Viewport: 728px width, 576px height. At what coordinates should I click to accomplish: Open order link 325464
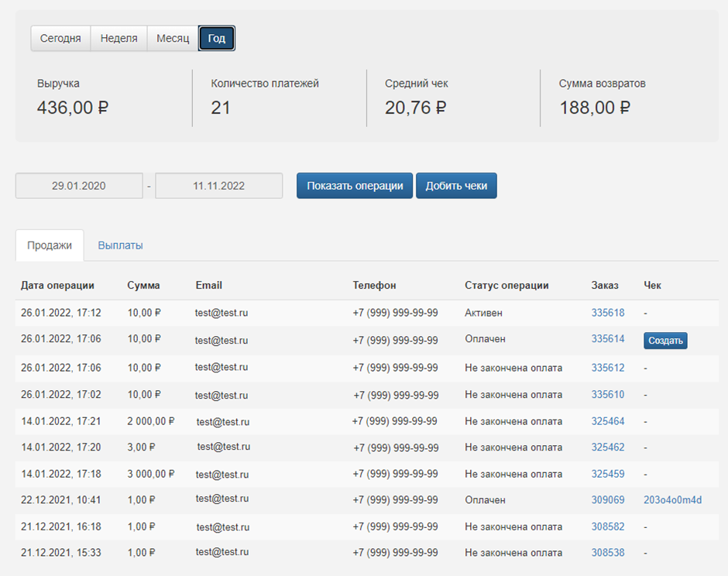click(608, 421)
